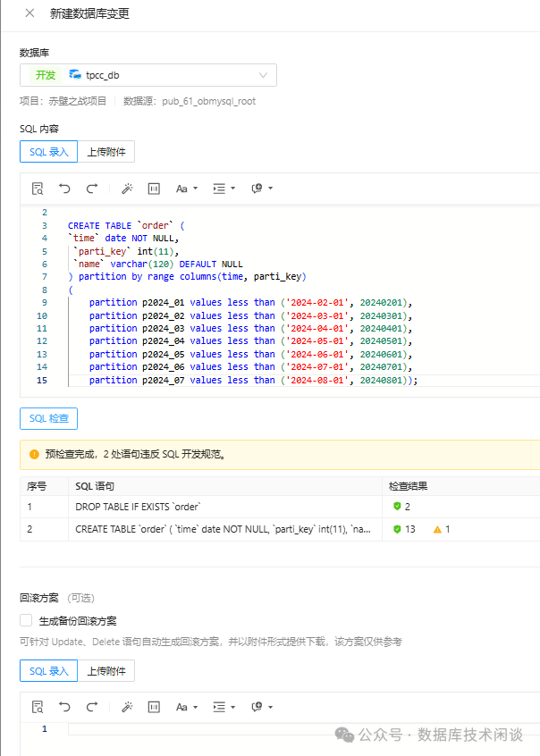Select the CREATE TABLE `order` statement row

223,529
